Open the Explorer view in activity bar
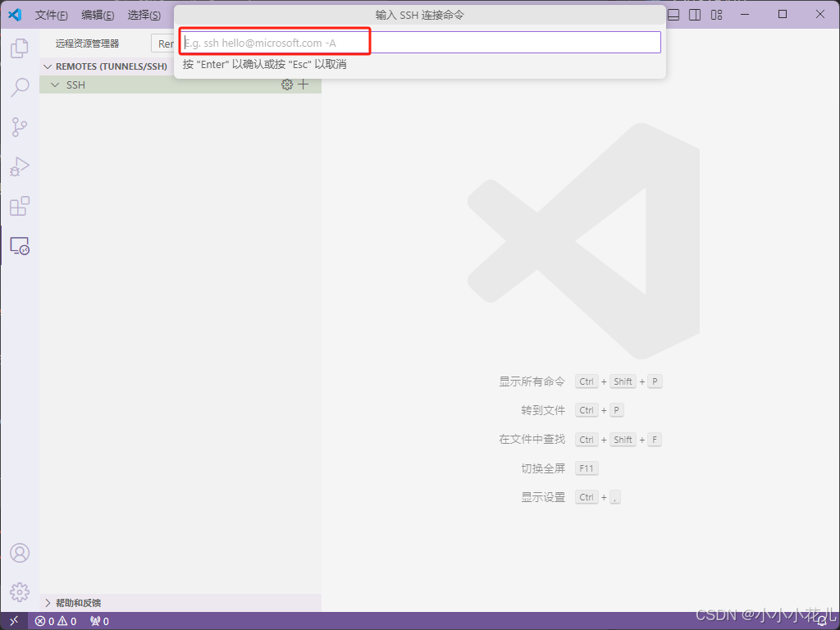Screen dimensions: 840x630 20,48
